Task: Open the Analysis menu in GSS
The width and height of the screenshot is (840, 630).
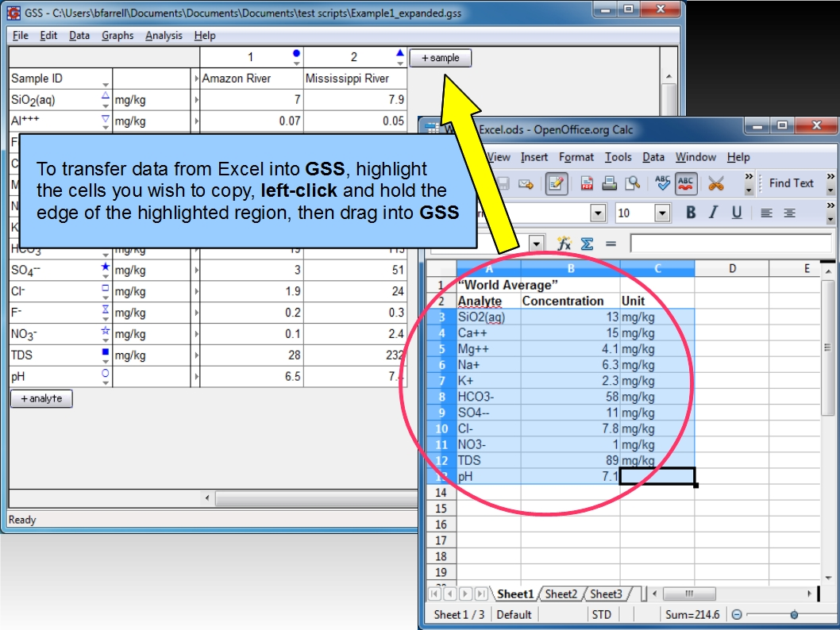Action: [164, 36]
